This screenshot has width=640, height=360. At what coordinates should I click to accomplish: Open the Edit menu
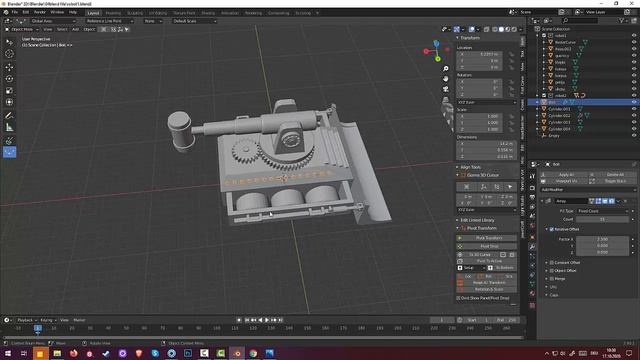click(26, 12)
